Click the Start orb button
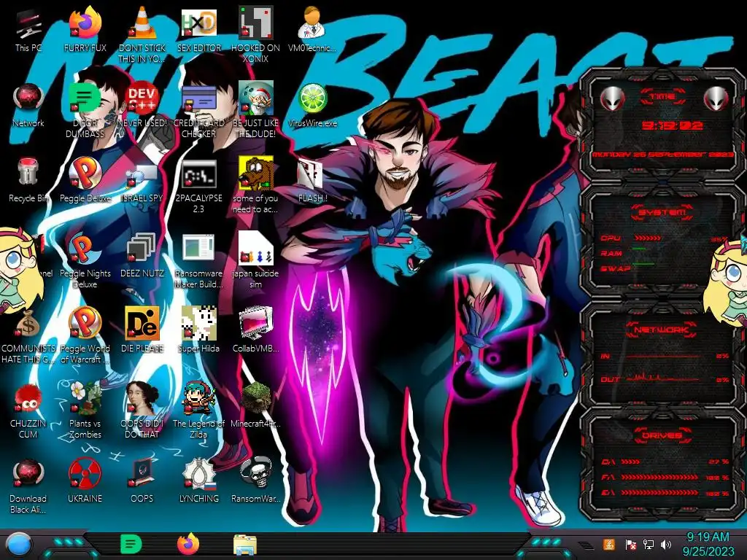The image size is (747, 560). 18,545
